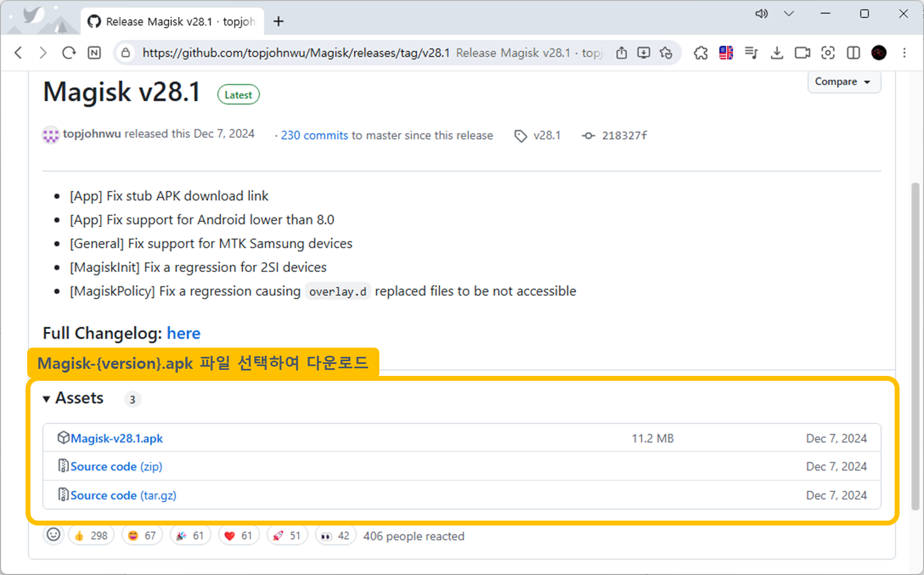The height and width of the screenshot is (575, 924).
Task: Open the browser three-dot menu
Action: click(904, 53)
